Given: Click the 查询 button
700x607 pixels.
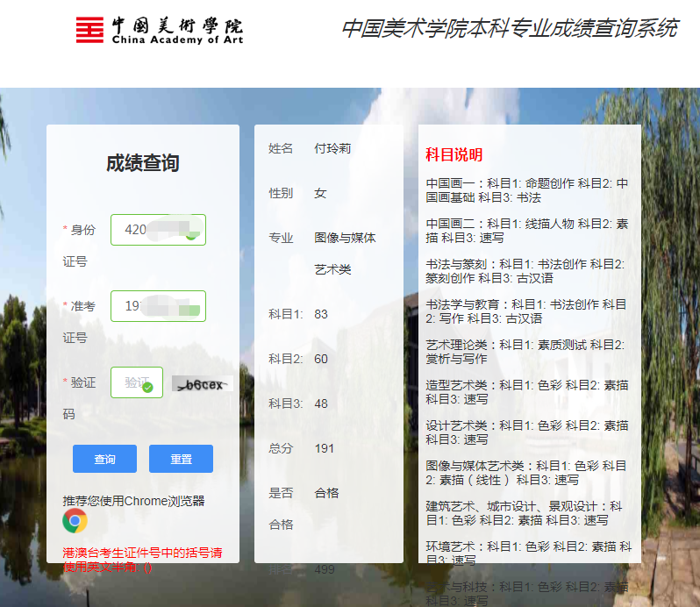Looking at the screenshot, I should [x=104, y=459].
